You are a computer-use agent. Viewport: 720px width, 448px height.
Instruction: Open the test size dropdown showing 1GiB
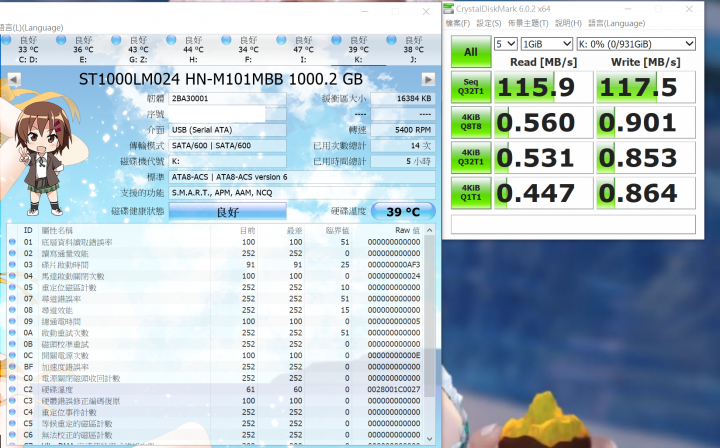click(547, 44)
